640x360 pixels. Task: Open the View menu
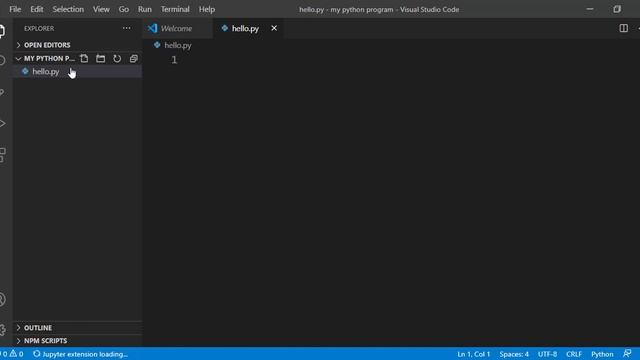[101, 9]
